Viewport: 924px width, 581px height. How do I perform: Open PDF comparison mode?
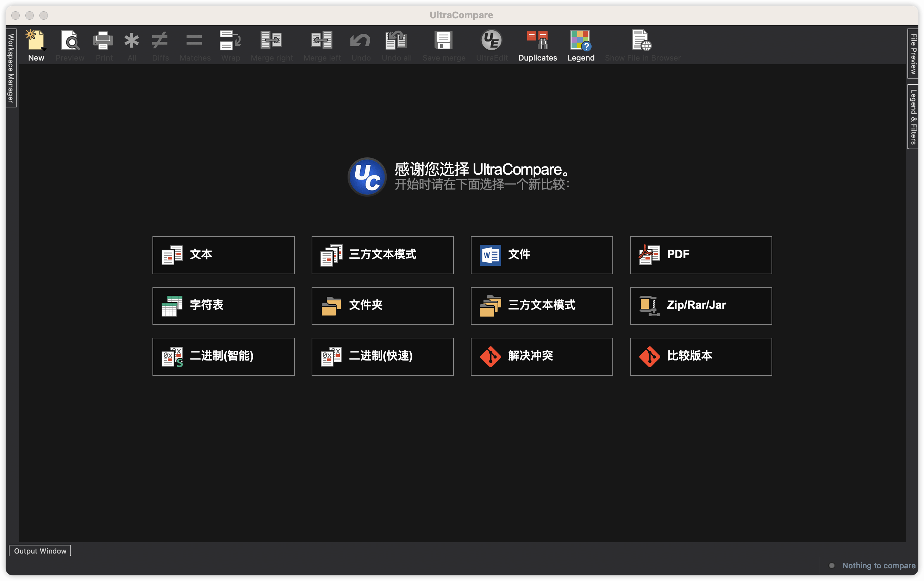(x=700, y=255)
